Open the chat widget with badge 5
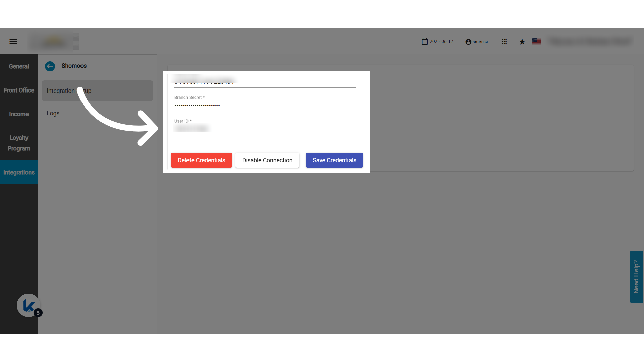The height and width of the screenshot is (362, 644). tap(29, 305)
